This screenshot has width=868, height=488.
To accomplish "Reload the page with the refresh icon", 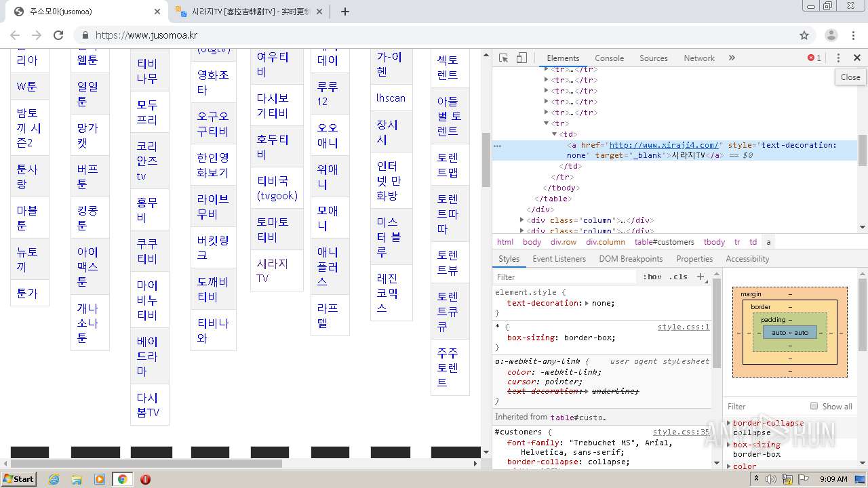I will point(58,35).
